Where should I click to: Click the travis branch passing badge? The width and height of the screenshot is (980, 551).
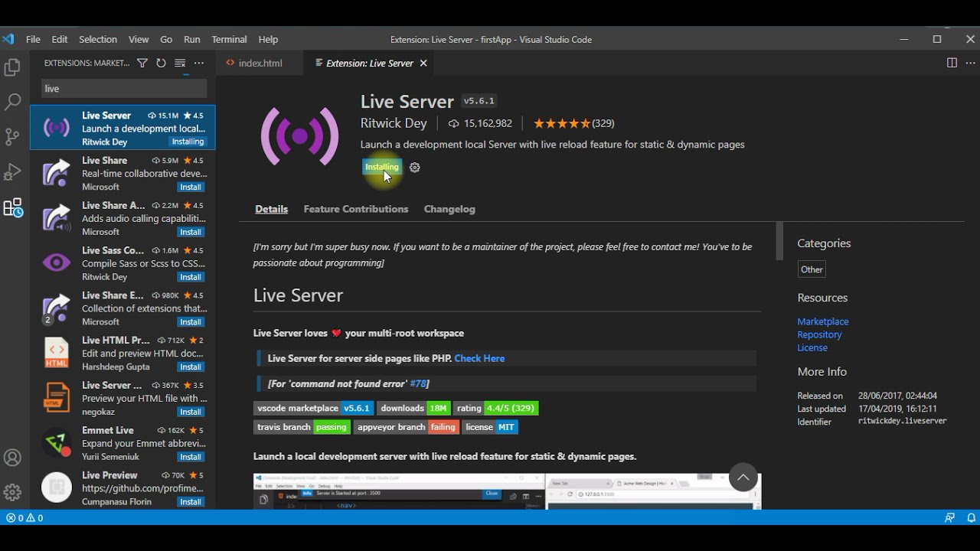coord(302,427)
